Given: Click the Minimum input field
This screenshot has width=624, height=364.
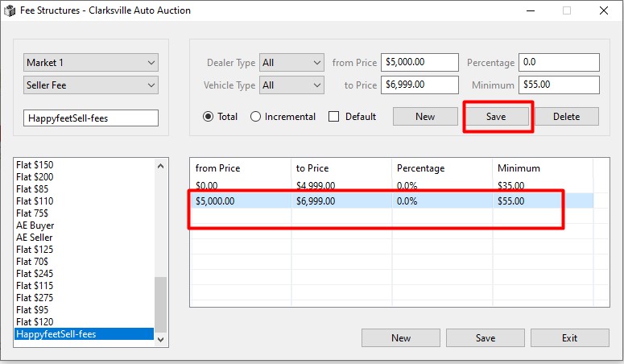Looking at the screenshot, I should pyautogui.click(x=560, y=85).
